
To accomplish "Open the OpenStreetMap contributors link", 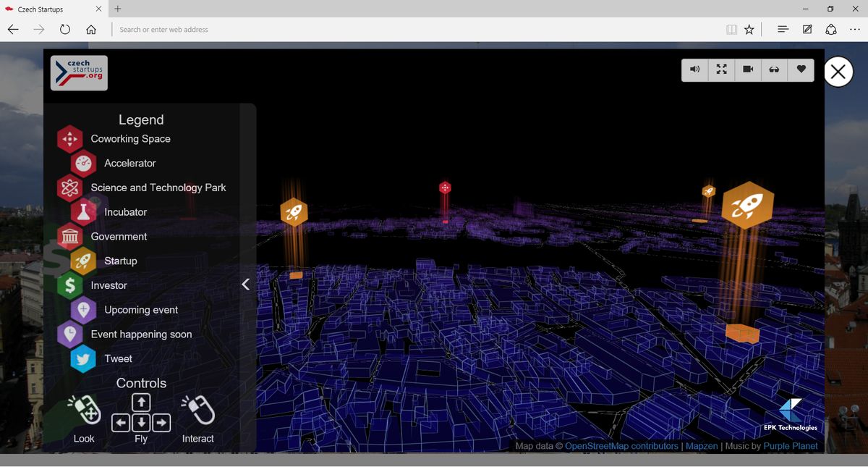I will pyautogui.click(x=621, y=446).
